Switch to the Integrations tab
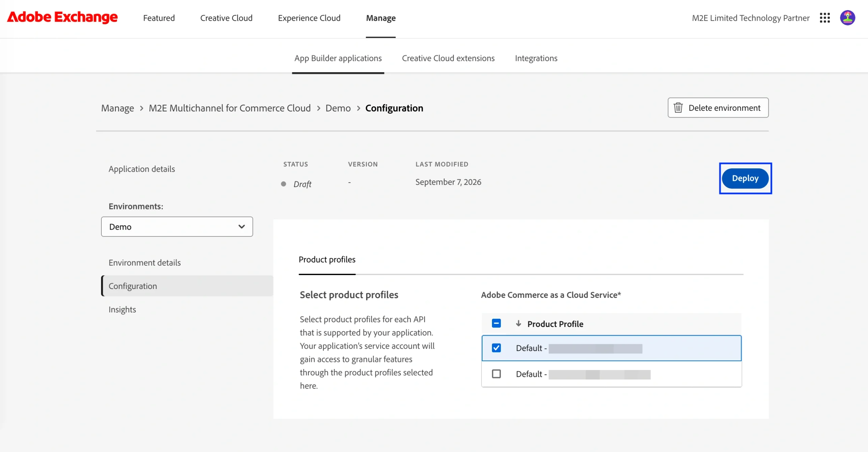The image size is (868, 452). pyautogui.click(x=536, y=58)
